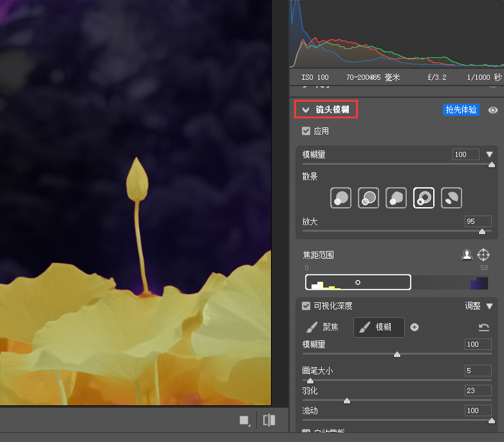Screen dimensions: 504x442
Task: Select the bubble bokeh style icon
Action: (368, 198)
